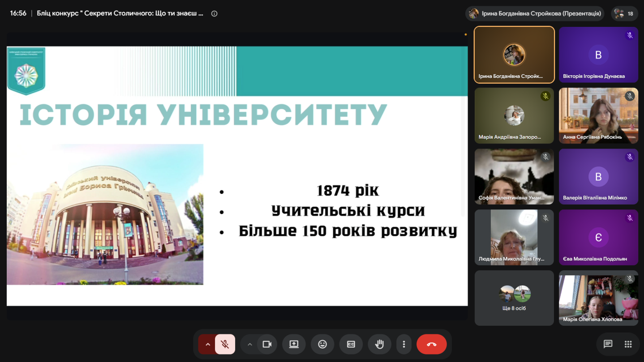Open the emoji reactions button
Image resolution: width=644 pixels, height=362 pixels.
322,344
